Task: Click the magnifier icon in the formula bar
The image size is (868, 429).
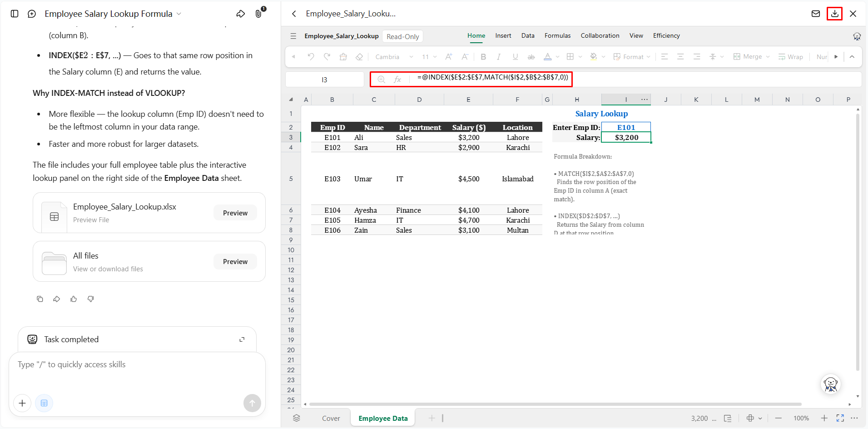Action: coord(382,80)
